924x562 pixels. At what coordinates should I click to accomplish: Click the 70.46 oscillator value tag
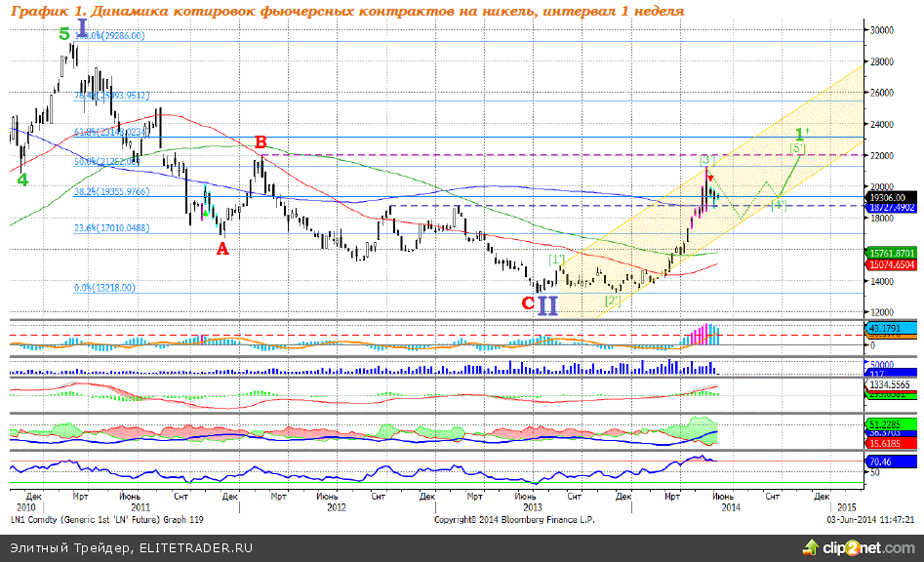[x=883, y=462]
